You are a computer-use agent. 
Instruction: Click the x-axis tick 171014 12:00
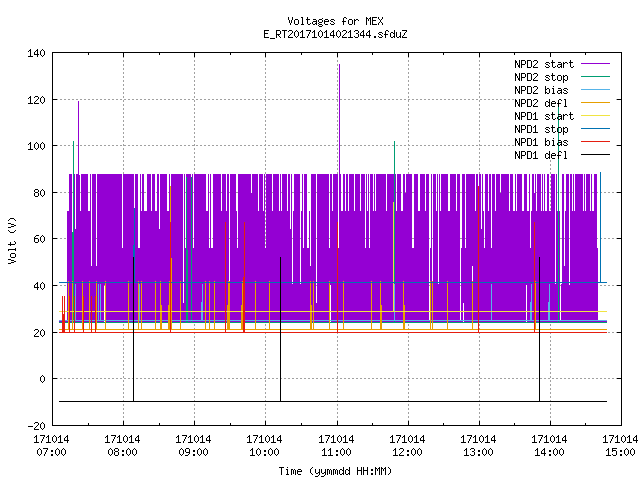pyautogui.click(x=407, y=446)
